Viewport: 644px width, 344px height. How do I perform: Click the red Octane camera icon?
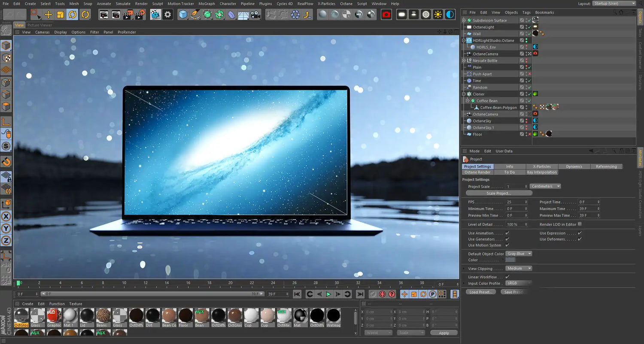click(386, 15)
